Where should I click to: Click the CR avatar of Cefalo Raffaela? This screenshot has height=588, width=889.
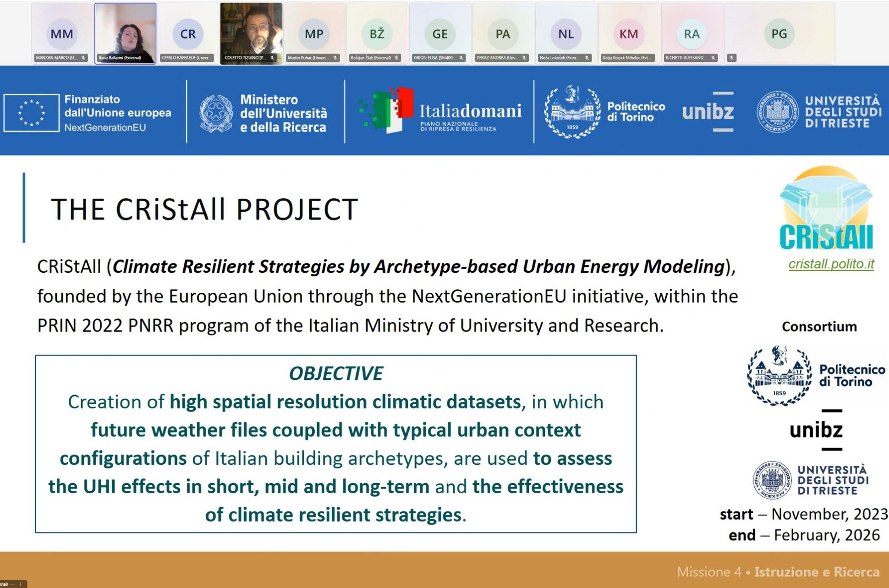tap(188, 34)
